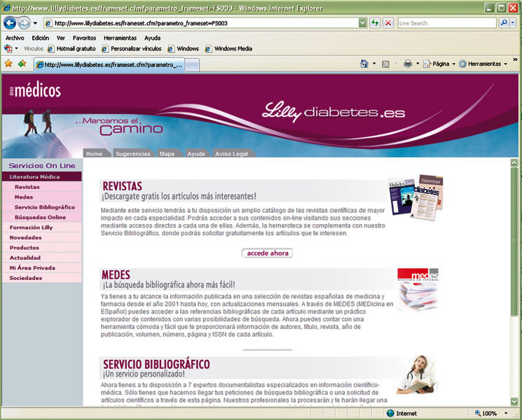The width and height of the screenshot is (522, 420).
Task: Open the Favoritos menu
Action: 84,38
